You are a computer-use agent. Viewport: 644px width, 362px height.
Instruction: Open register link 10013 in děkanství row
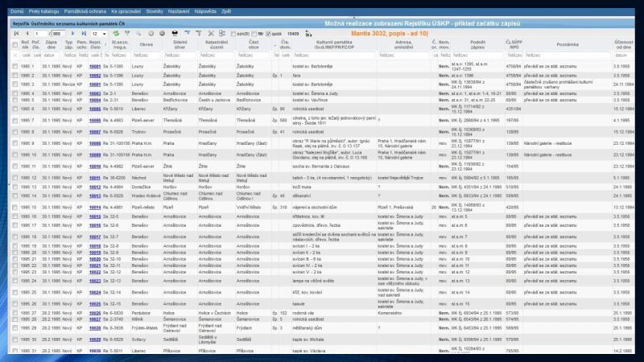coord(95,195)
